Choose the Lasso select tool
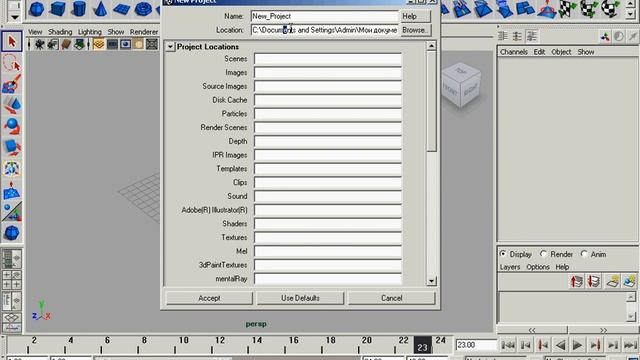The height and width of the screenshot is (360, 640). pyautogui.click(x=12, y=63)
